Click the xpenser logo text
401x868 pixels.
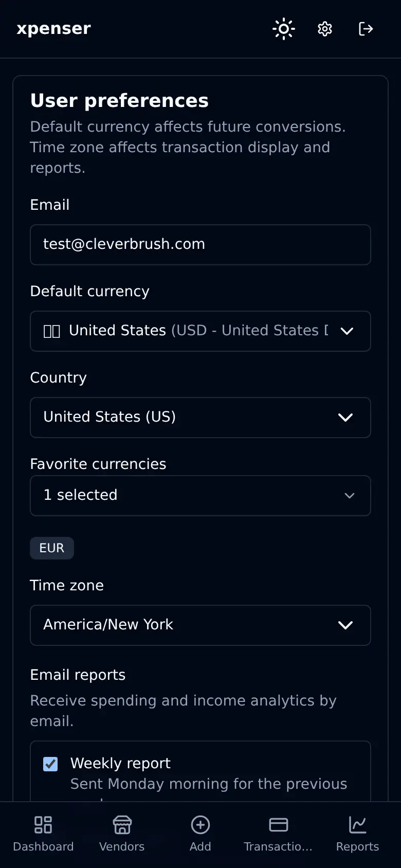tap(54, 29)
